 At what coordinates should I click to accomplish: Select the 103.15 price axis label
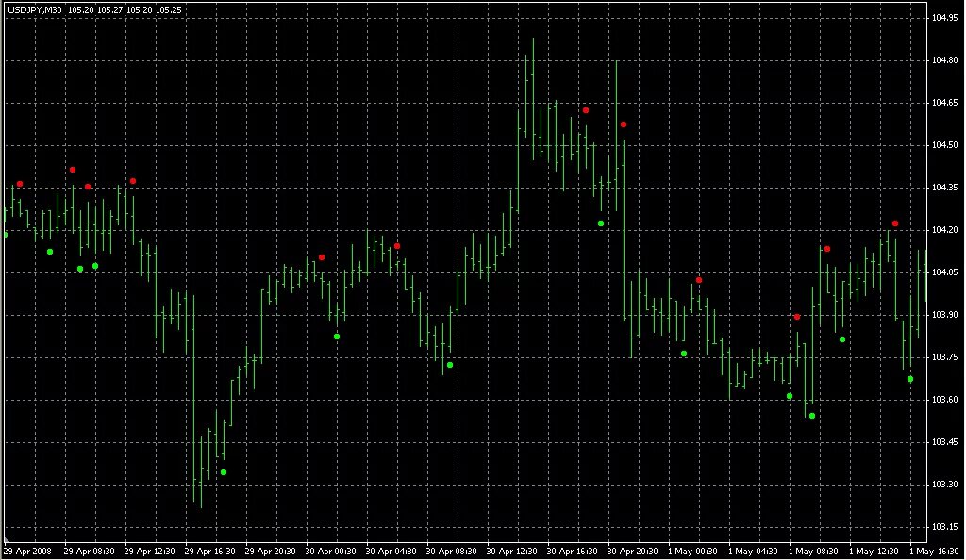tap(944, 527)
